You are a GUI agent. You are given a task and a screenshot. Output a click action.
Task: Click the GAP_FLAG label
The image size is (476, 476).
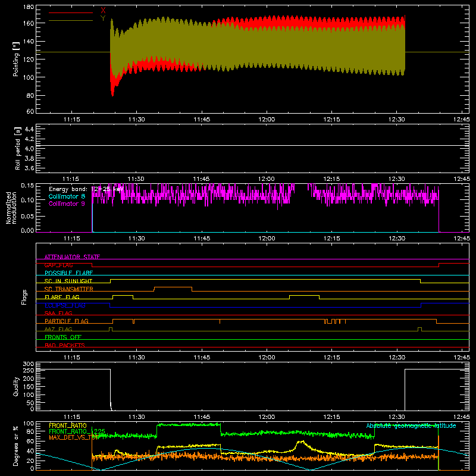[x=58, y=265]
